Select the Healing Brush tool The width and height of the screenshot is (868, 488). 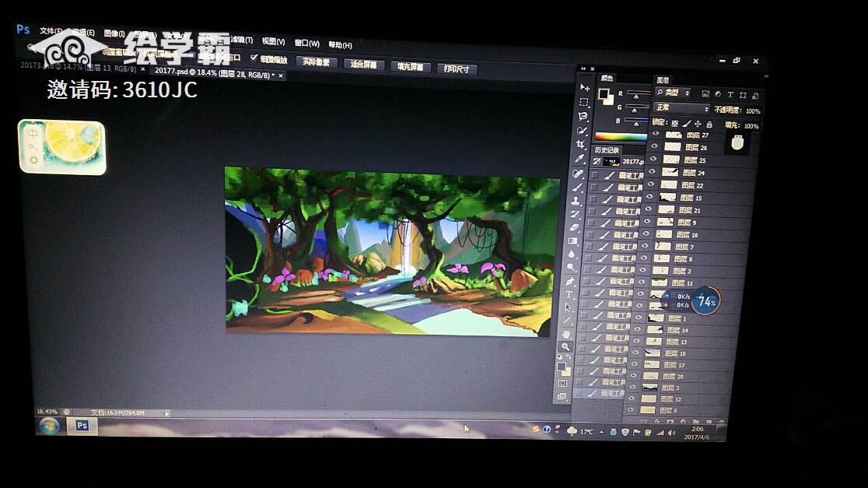[x=578, y=174]
